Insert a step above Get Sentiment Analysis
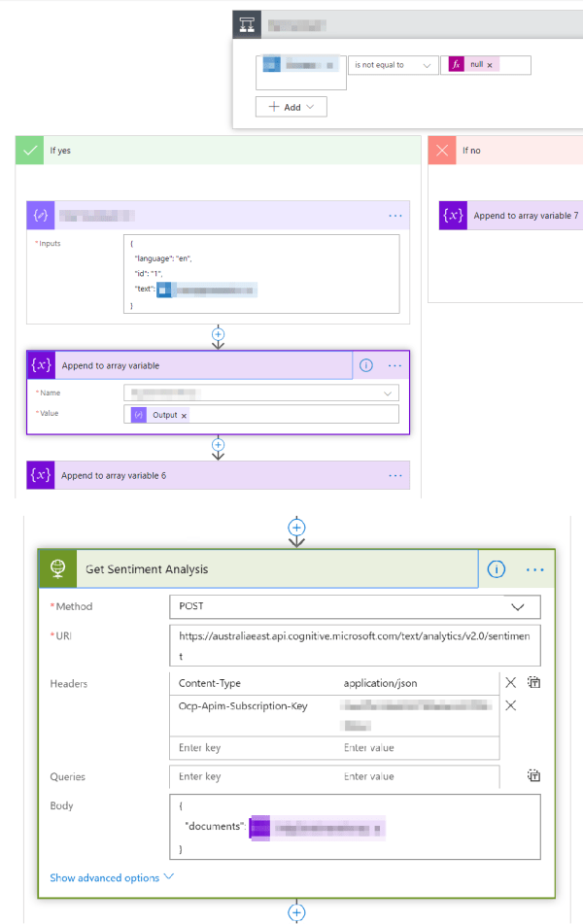The height and width of the screenshot is (924, 583). [x=297, y=528]
